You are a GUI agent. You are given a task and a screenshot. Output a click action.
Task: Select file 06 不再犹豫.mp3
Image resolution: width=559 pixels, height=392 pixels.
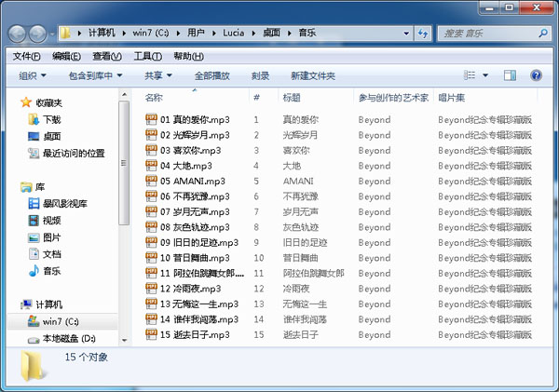coord(187,196)
